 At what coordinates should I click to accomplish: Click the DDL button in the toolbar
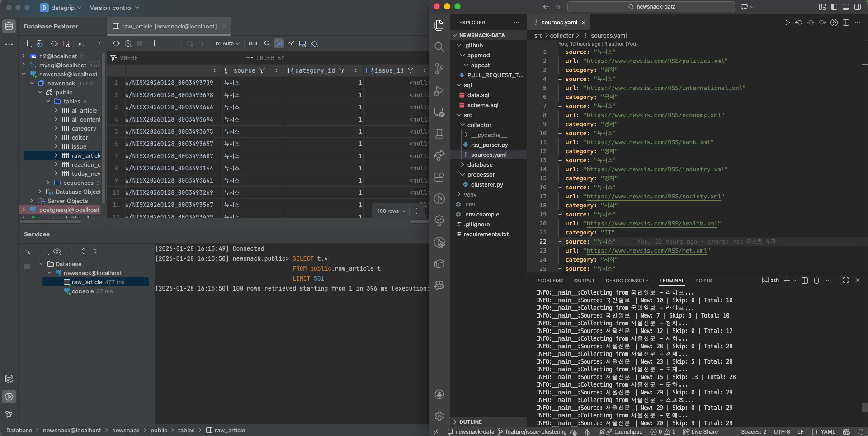click(254, 44)
